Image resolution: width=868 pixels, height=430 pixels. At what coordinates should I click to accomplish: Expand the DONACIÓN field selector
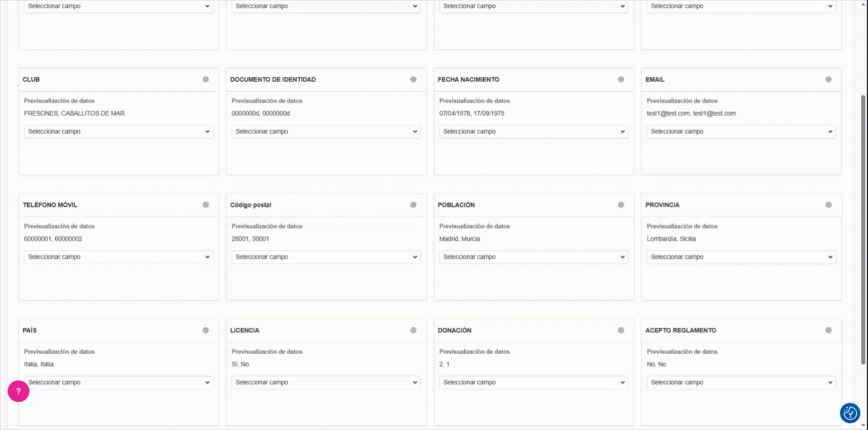pyautogui.click(x=533, y=382)
